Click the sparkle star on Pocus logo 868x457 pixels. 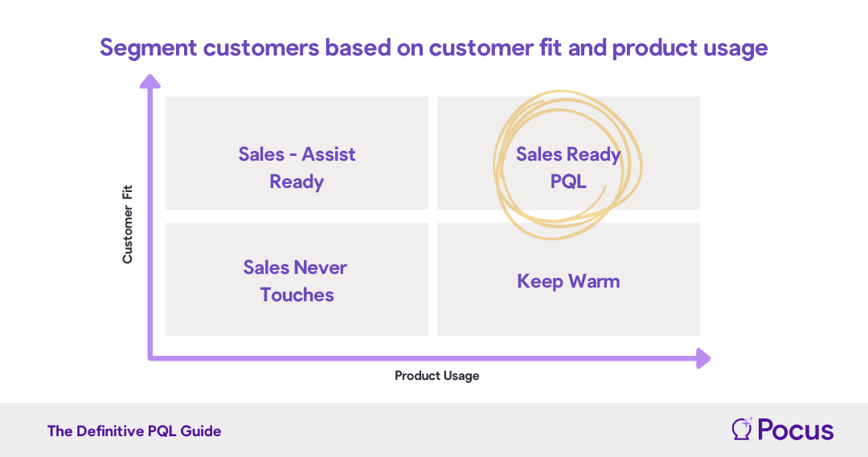[x=748, y=422]
